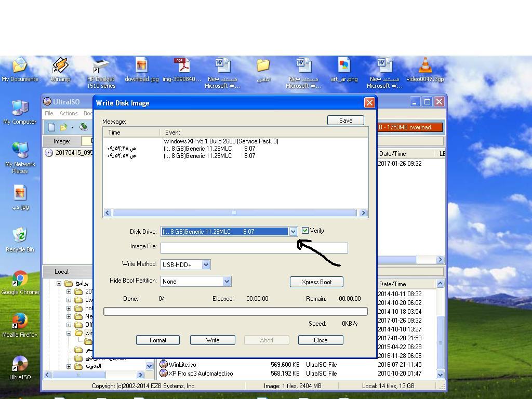532x399 pixels.
Task: Click the Image File input field
Action: [x=254, y=248]
